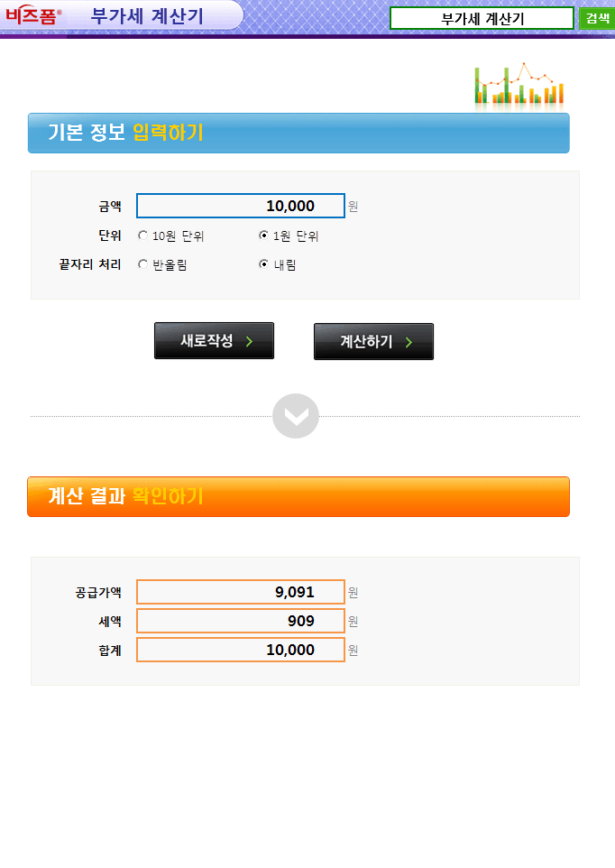Select the 10원 단위 radio option
Image resolution: width=615 pixels, height=868 pixels.
[142, 236]
